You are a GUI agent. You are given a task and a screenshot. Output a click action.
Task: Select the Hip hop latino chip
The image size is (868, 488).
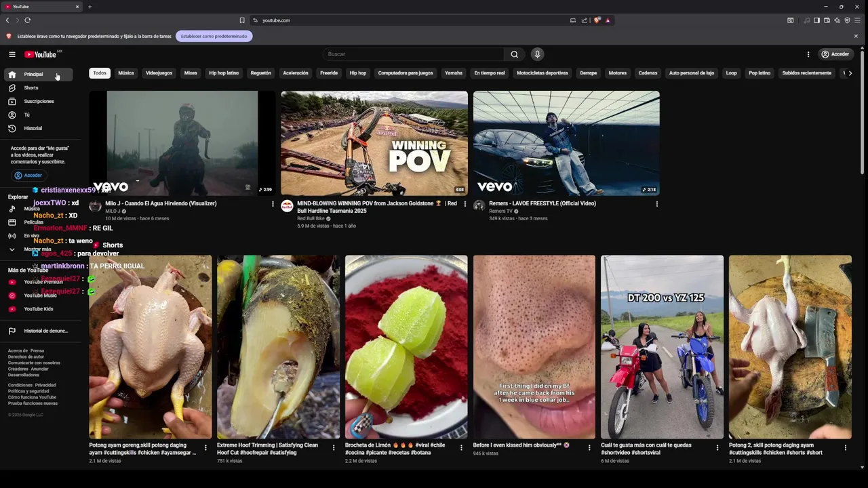coord(224,73)
